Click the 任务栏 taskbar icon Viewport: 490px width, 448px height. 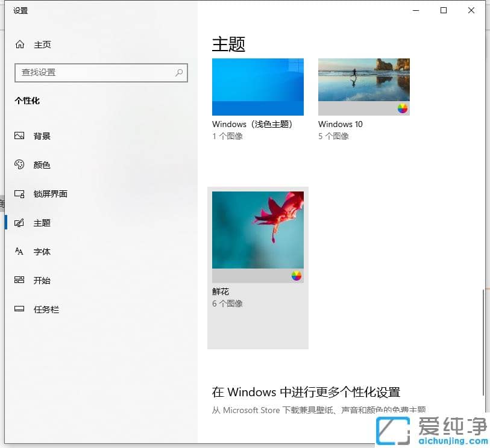18,309
